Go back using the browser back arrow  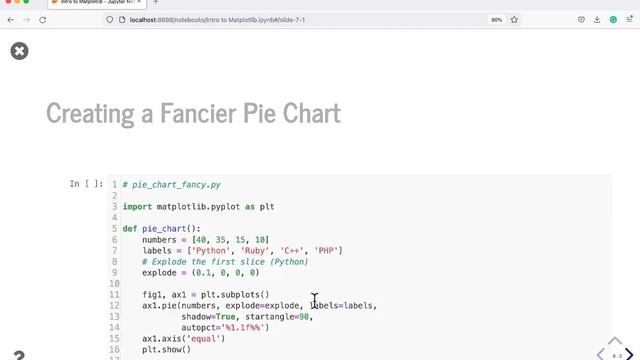coord(11,20)
